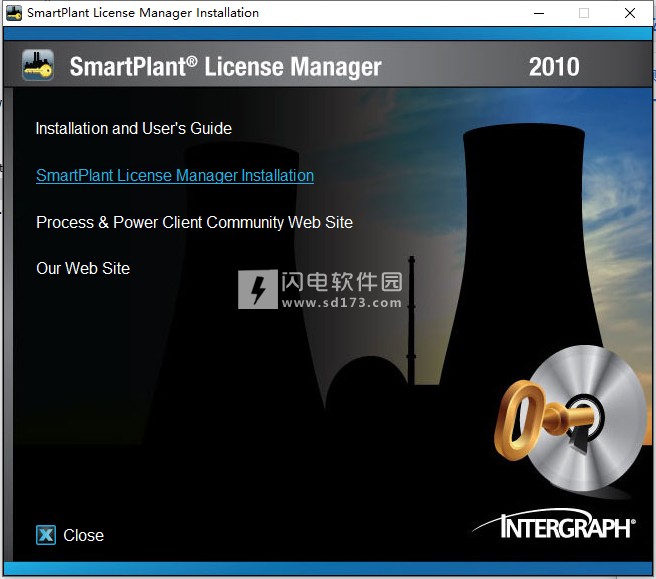The width and height of the screenshot is (656, 579).
Task: Launch SmartPlant License Manager Installation link
Action: [175, 176]
